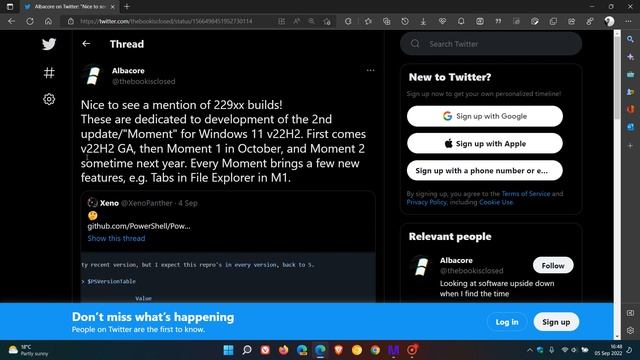
Task: Open Edge Settings and more menu
Action: point(628,21)
